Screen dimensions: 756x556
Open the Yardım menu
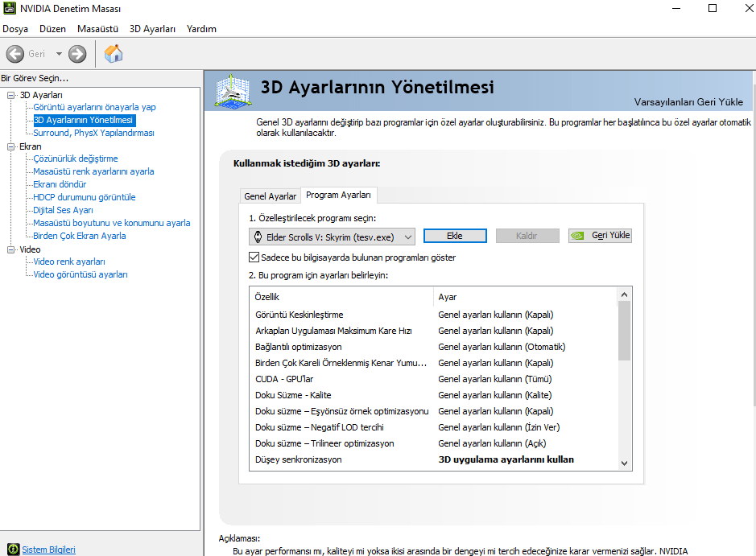(201, 29)
